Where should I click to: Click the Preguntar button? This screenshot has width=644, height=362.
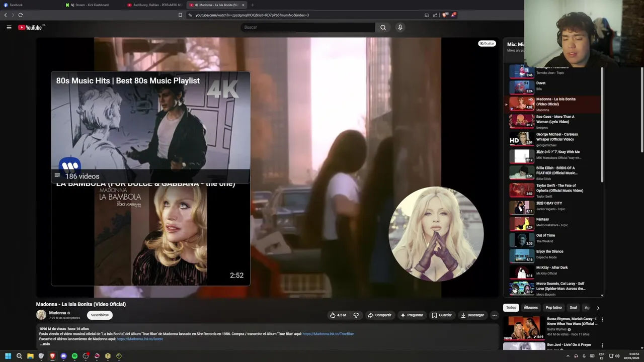click(412, 315)
